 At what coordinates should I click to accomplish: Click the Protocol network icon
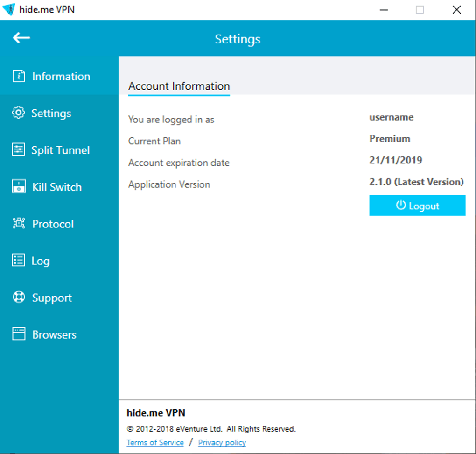click(x=18, y=224)
